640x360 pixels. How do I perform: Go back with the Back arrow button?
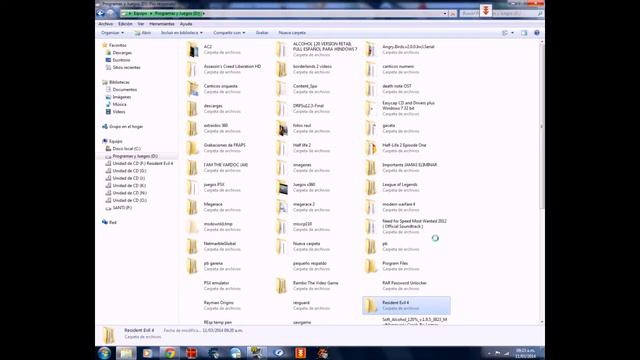100,13
